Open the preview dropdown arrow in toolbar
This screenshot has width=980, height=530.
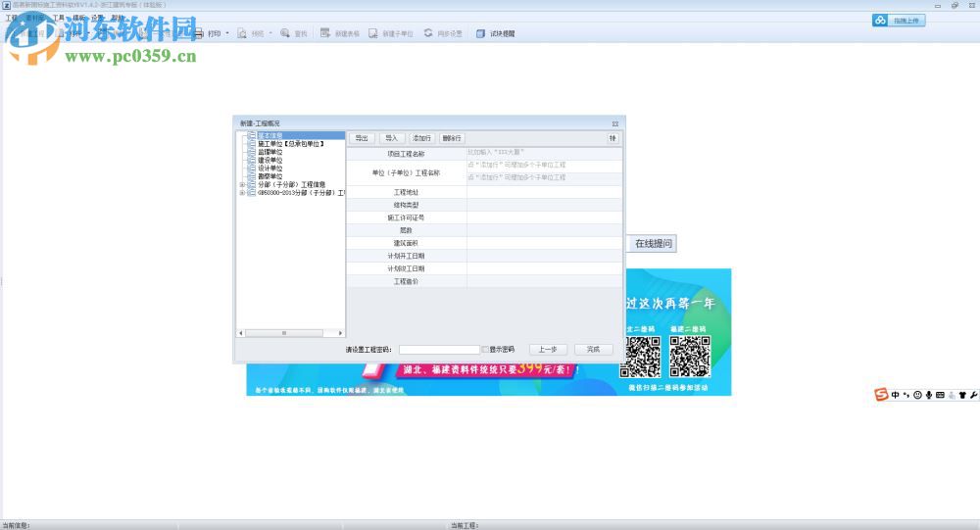tap(270, 33)
